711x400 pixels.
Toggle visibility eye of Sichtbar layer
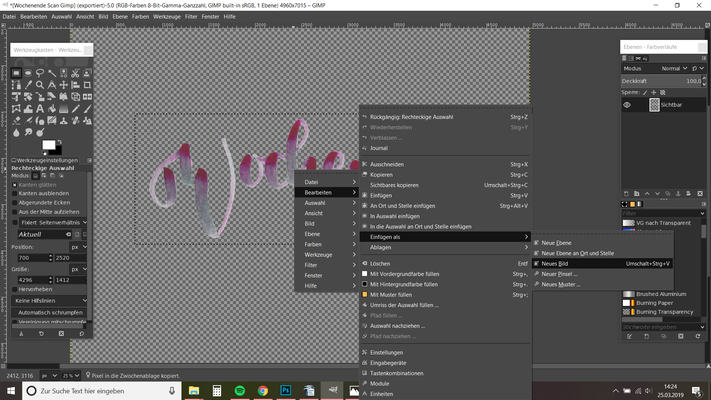pyautogui.click(x=628, y=104)
